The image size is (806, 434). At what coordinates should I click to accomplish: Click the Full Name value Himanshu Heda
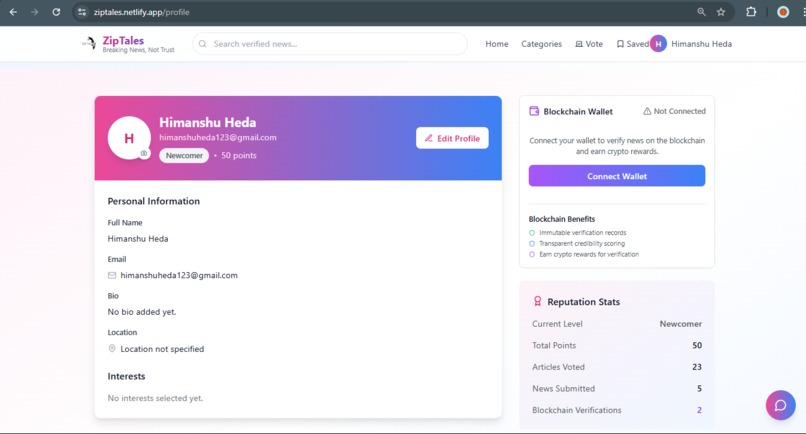click(x=138, y=239)
